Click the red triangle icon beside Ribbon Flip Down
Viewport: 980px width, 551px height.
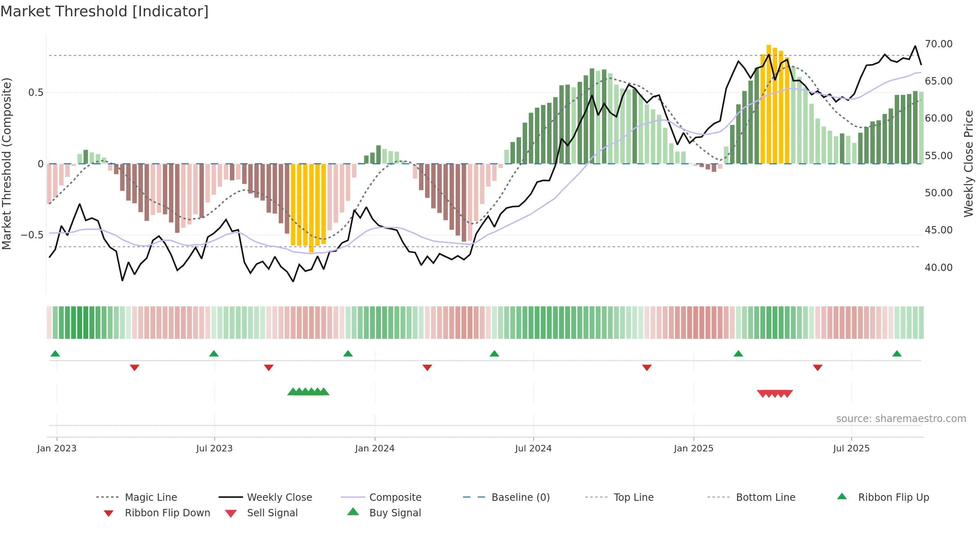pos(109,513)
